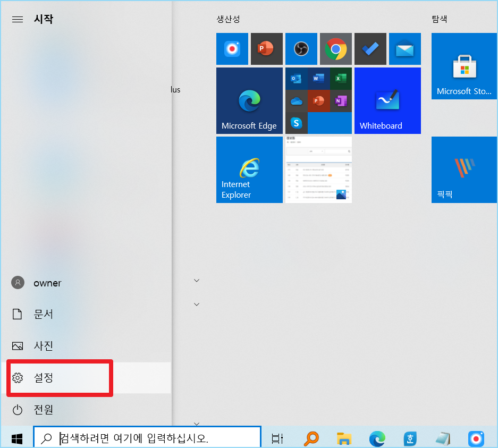Collapse the 시작 hamburger menu
Image resolution: width=498 pixels, height=448 pixels.
coord(18,19)
